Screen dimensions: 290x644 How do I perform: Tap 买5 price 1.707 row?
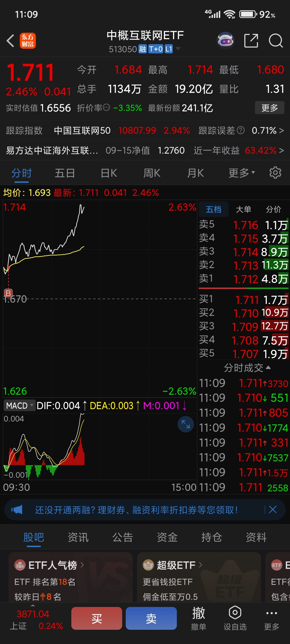pos(243,354)
